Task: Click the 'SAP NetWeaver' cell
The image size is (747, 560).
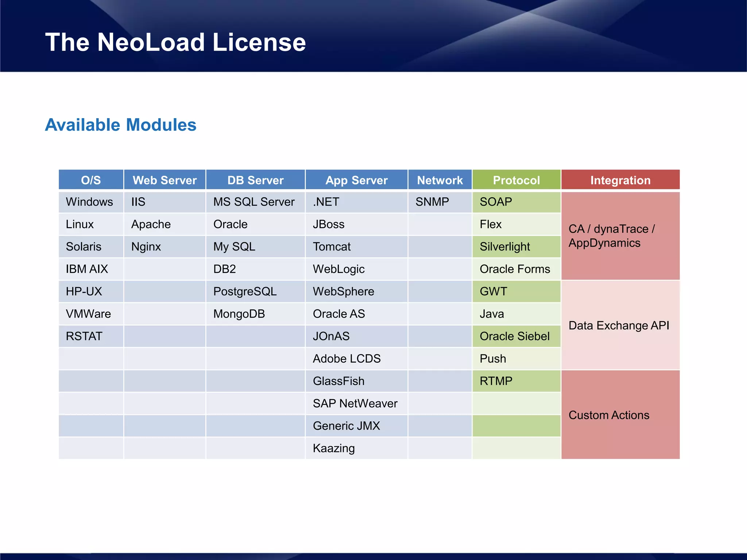Action: pos(357,404)
